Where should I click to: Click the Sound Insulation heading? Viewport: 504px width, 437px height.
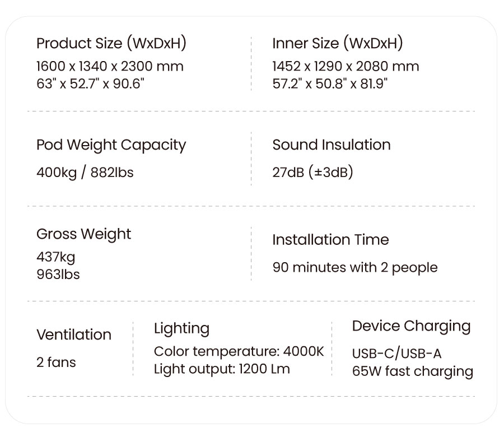[x=332, y=145]
